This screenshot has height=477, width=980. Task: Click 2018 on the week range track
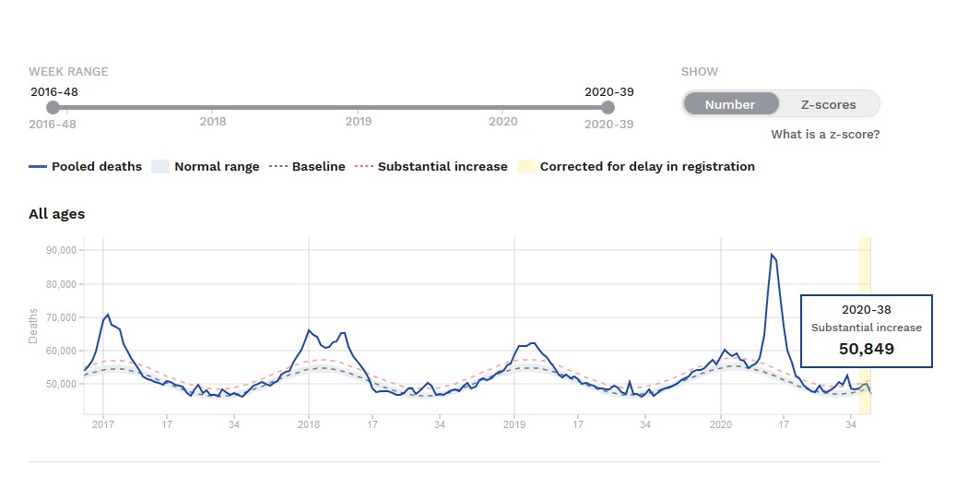[213, 121]
